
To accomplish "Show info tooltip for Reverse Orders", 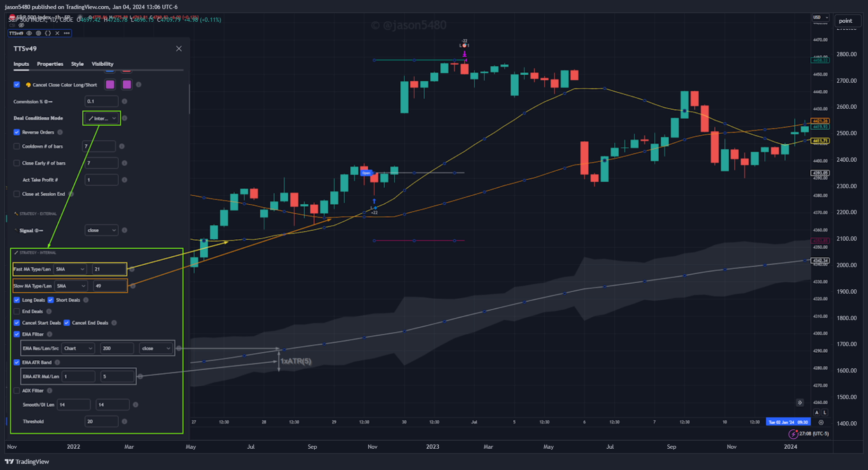I will 60,132.
